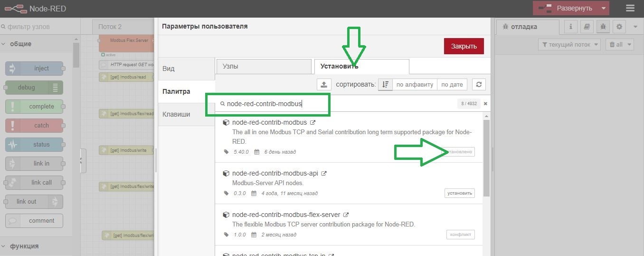Click the filter nodes search field
This screenshot has height=256, width=644.
coord(39,27)
